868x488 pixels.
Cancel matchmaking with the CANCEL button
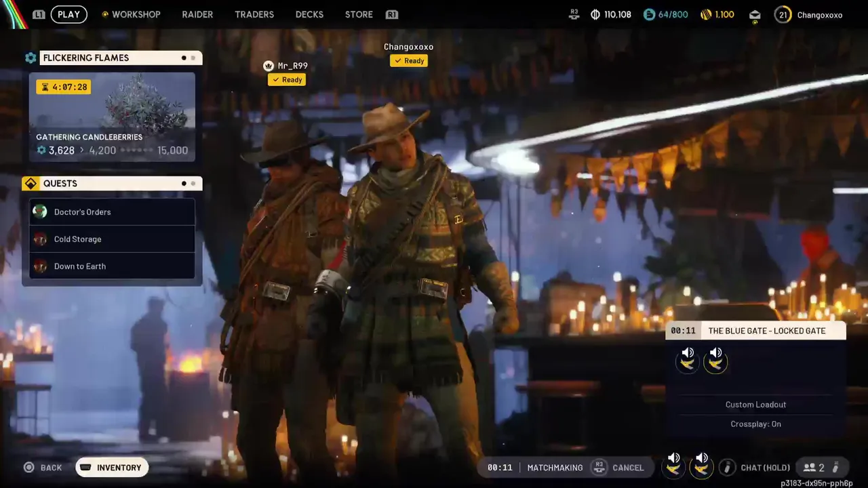click(628, 468)
